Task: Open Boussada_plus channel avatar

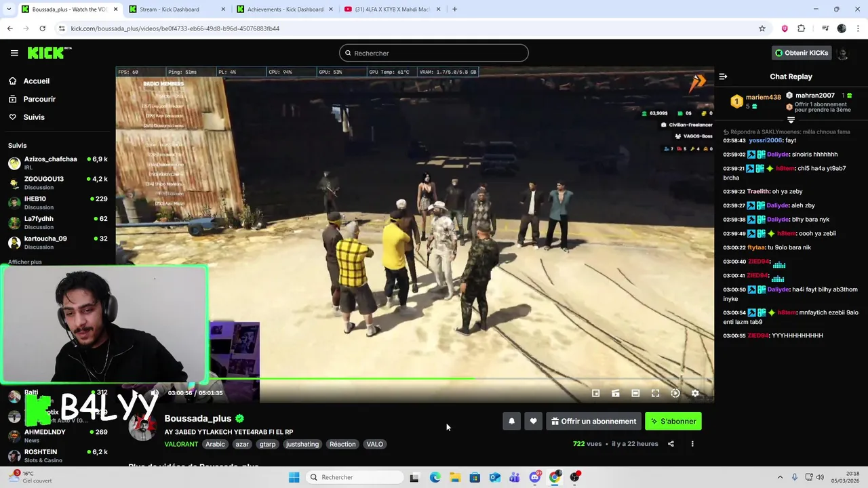Action: 142,427
